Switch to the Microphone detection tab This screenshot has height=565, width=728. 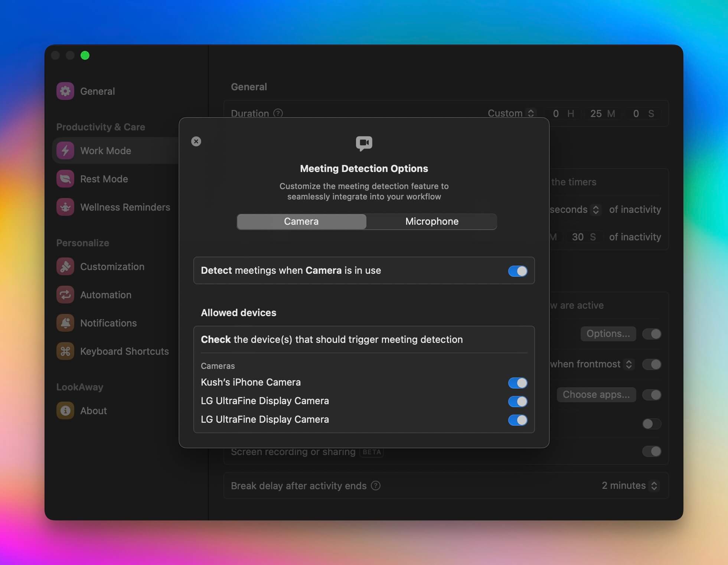tap(431, 221)
